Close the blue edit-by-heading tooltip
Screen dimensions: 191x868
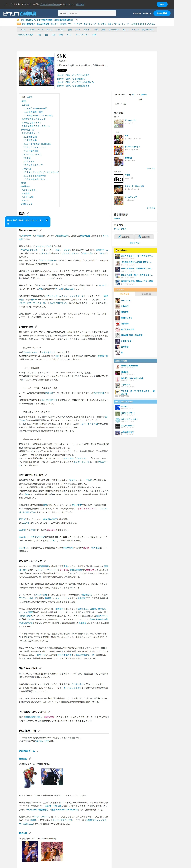point(47,220)
